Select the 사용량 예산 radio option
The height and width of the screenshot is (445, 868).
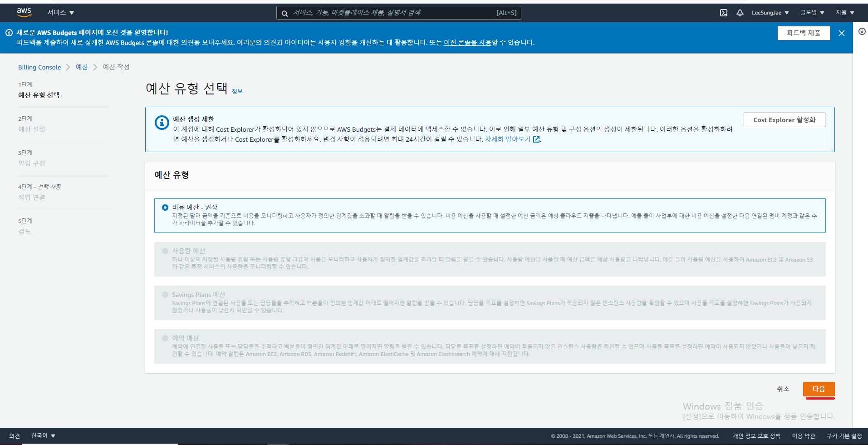click(x=165, y=251)
